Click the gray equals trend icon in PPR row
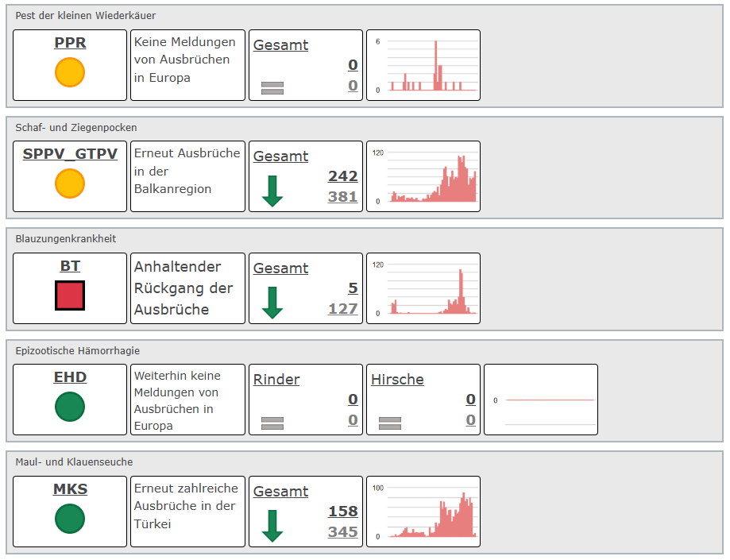 272,87
